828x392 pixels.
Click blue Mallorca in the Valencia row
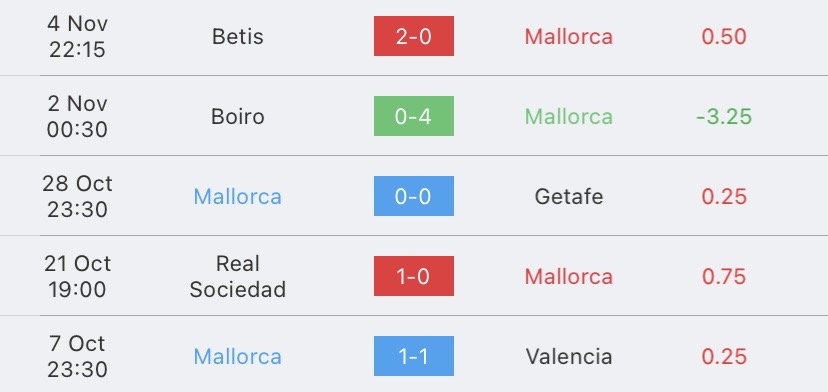238,357
